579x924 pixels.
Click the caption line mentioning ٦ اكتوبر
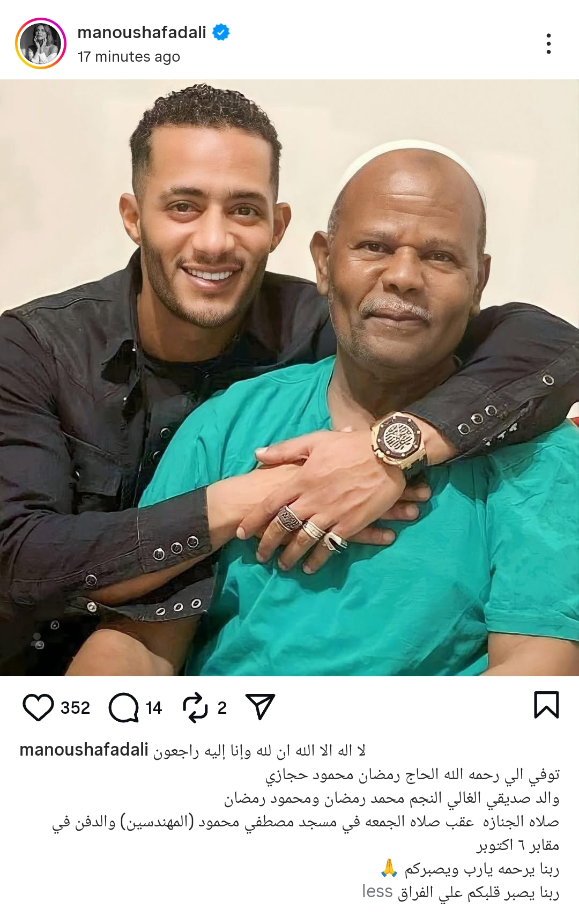518,846
